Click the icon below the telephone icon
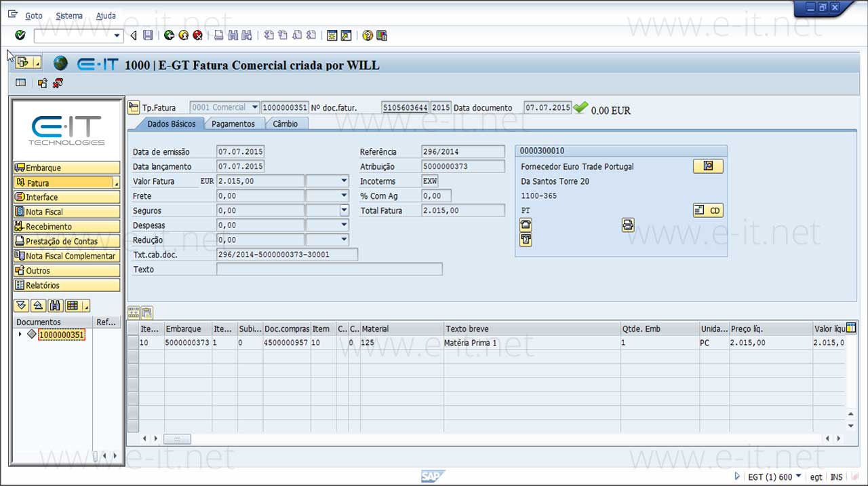 point(526,240)
